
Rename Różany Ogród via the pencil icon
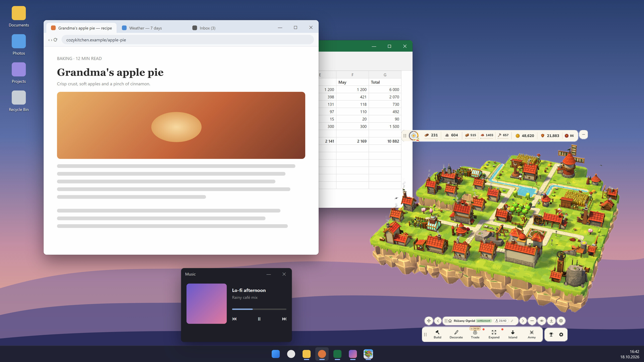pos(512,321)
